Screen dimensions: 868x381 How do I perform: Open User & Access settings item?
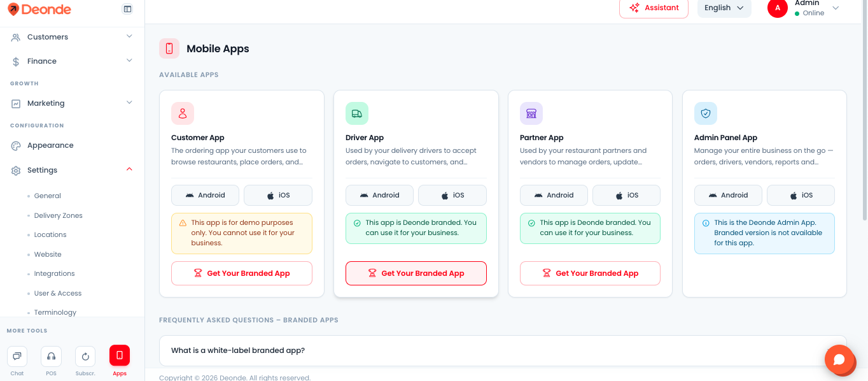click(x=58, y=293)
